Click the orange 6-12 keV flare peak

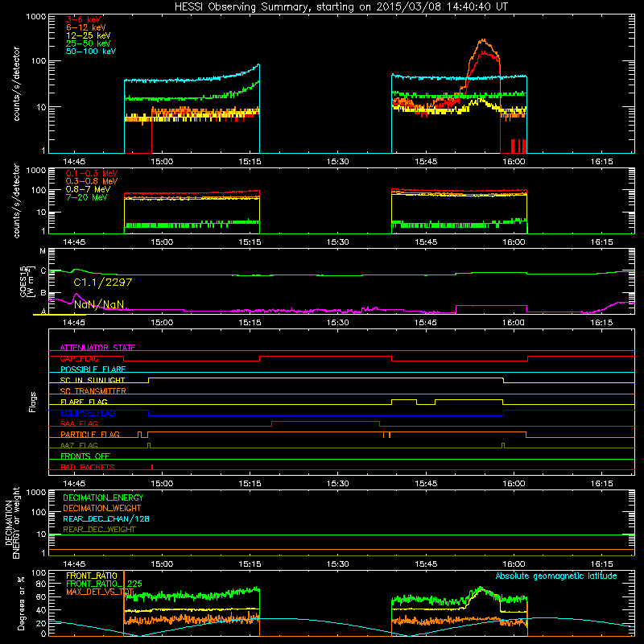click(484, 40)
